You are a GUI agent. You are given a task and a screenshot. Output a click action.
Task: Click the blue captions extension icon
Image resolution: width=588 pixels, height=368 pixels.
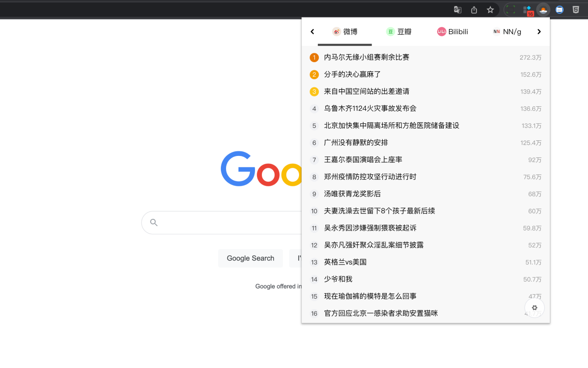tap(559, 9)
